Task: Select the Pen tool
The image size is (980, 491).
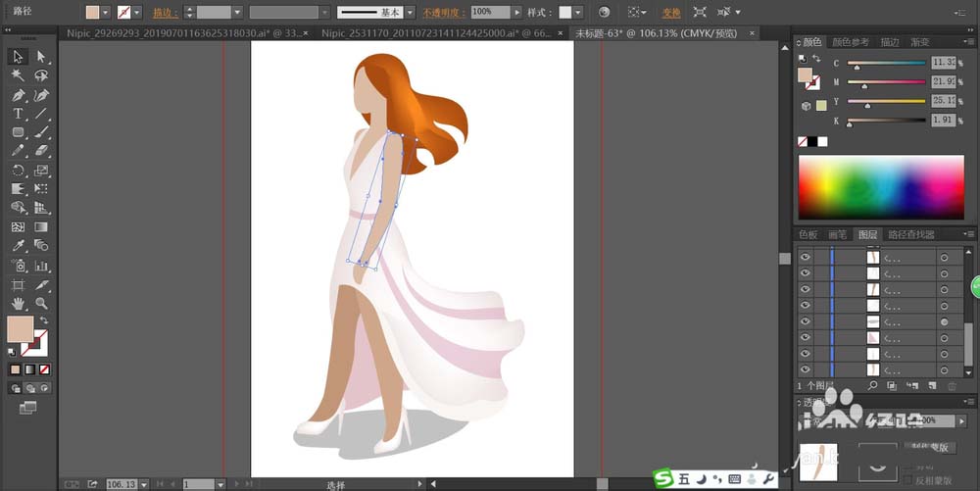Action: (18, 95)
